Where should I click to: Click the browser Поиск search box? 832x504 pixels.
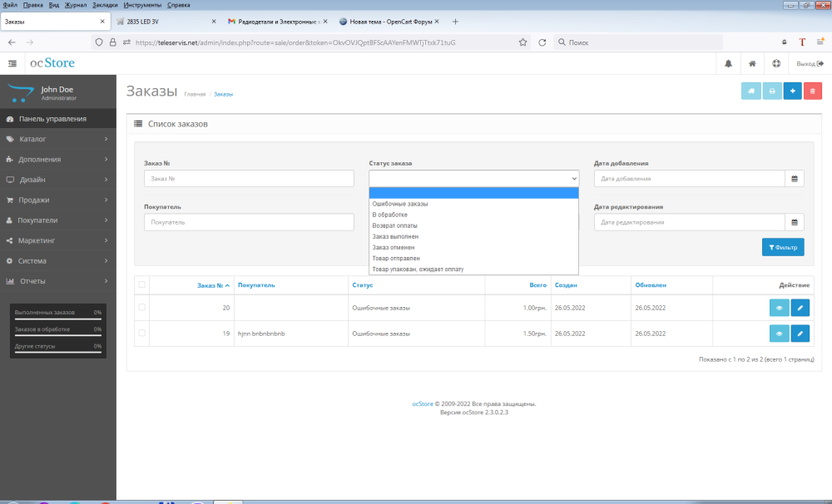tap(638, 42)
